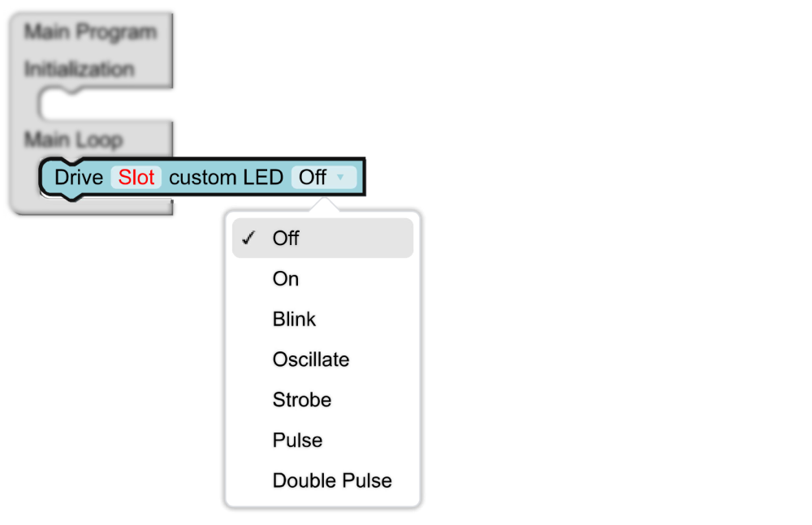
Task: Click the red Slot field
Action: coord(136,177)
